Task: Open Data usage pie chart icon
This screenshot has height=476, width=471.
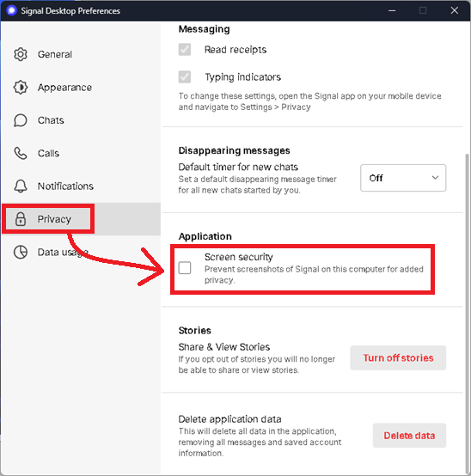Action: point(21,252)
